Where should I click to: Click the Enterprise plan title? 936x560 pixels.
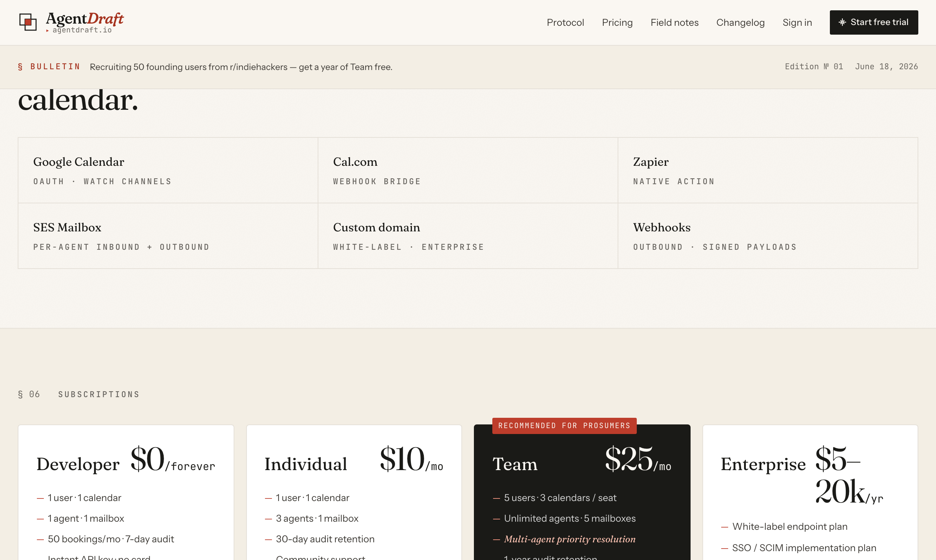coord(763,464)
